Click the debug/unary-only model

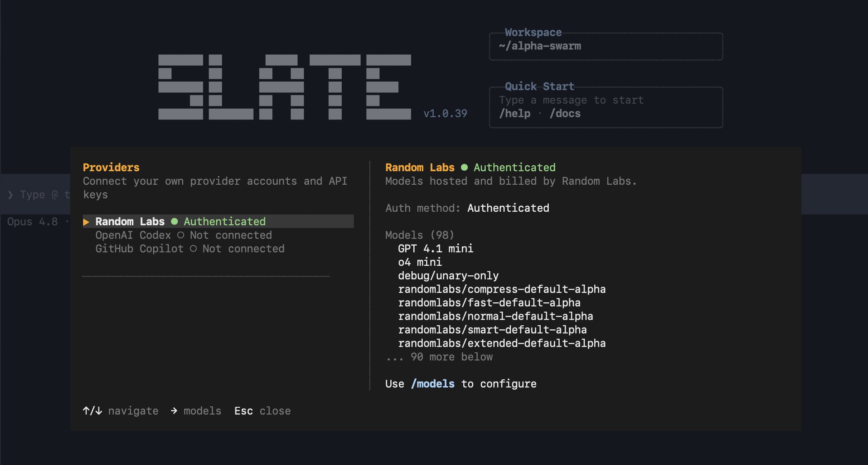click(x=448, y=276)
